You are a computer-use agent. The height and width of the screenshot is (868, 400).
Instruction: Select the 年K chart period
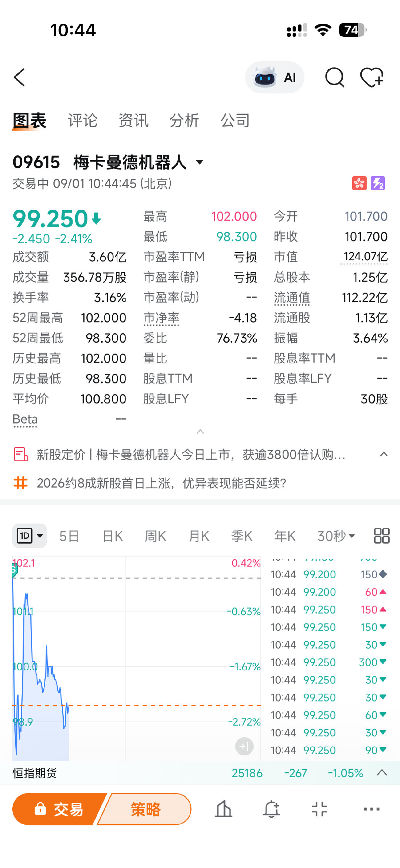[x=285, y=536]
